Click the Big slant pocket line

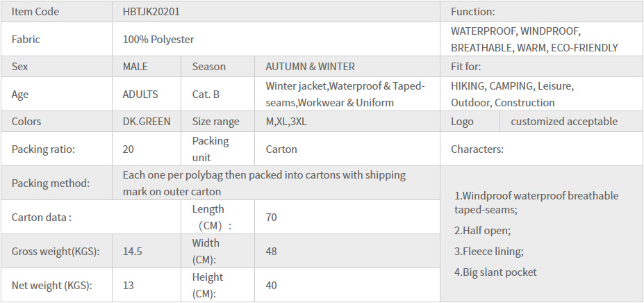pyautogui.click(x=495, y=272)
